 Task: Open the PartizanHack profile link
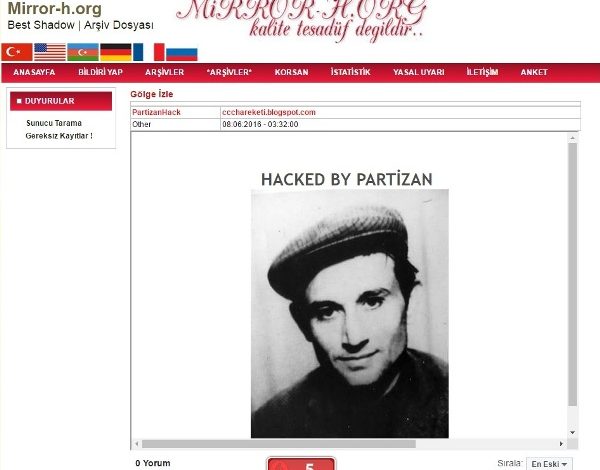click(x=156, y=112)
